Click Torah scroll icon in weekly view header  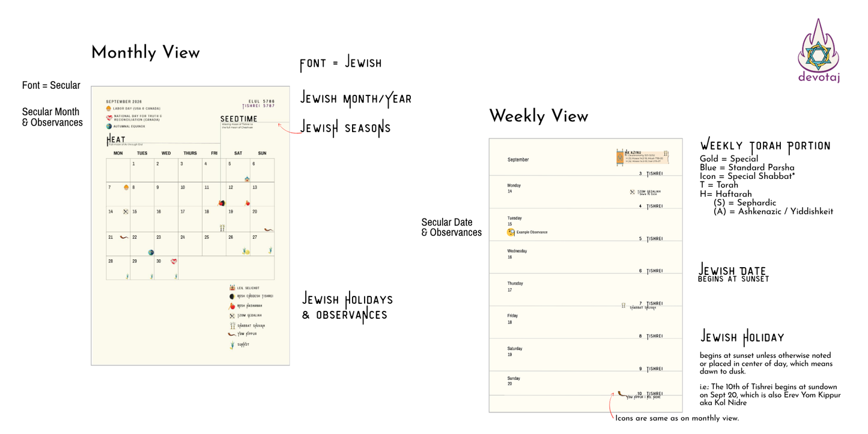pos(620,158)
